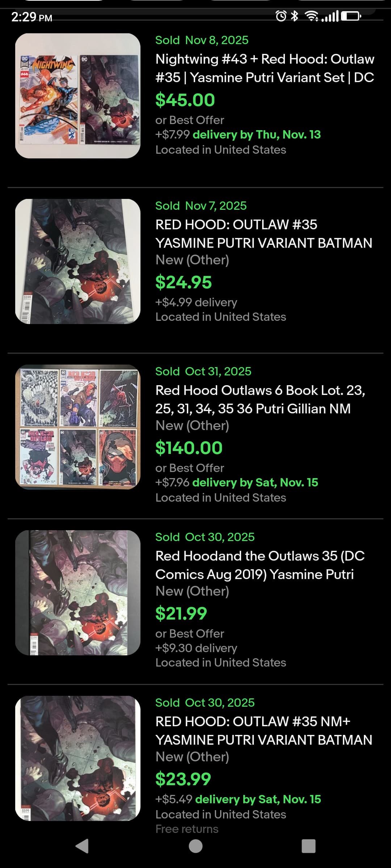Viewport: 391px width, 868px height.
Task: Open RED HOOD: OUTLAW #35 $24.95 listing title
Action: 264,234
